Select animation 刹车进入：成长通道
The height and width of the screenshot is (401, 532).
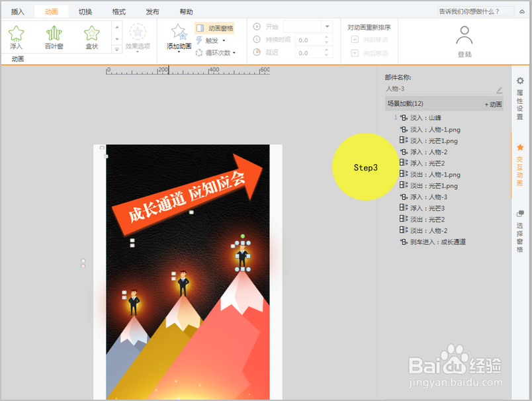pyautogui.click(x=437, y=242)
